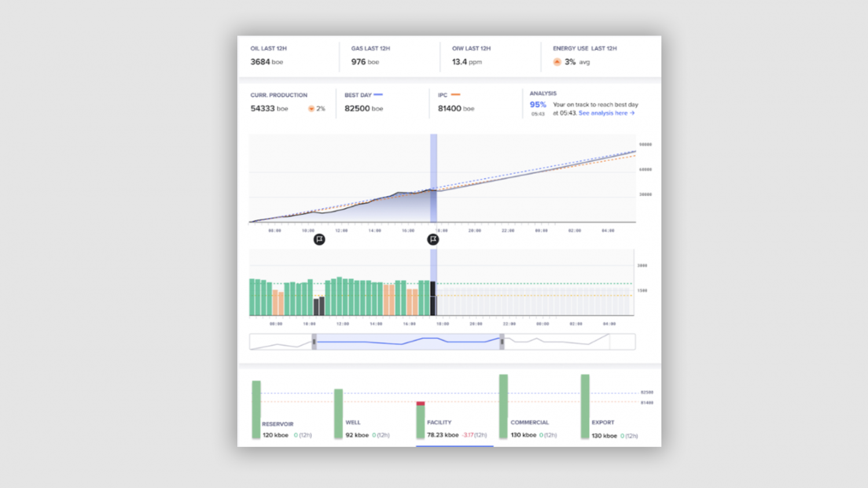Click the blue Best Day legend line
This screenshot has height=488, width=868.
coord(378,95)
